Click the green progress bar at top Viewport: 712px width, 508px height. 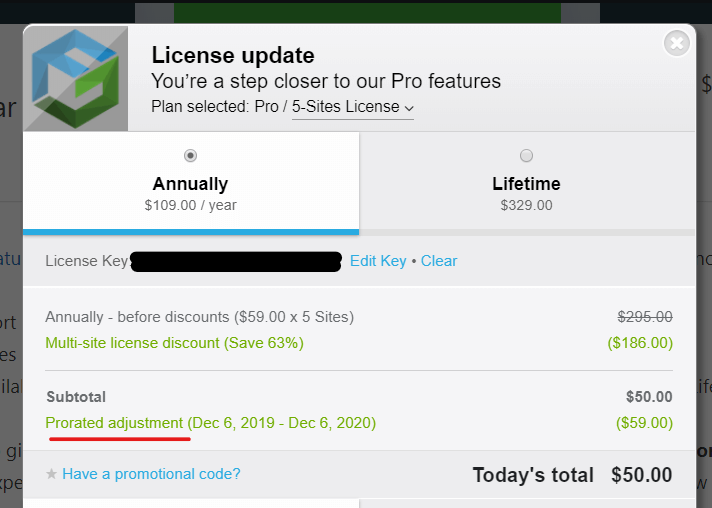367,13
